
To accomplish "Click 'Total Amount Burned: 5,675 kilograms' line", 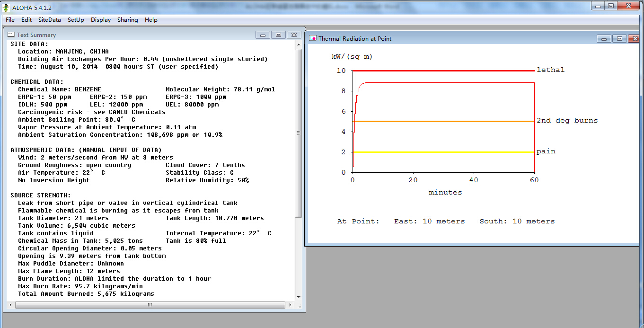I will point(86,294).
